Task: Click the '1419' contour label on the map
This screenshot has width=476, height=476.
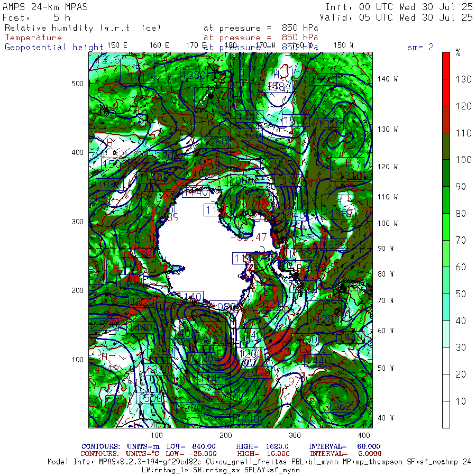Action: (x=140, y=78)
